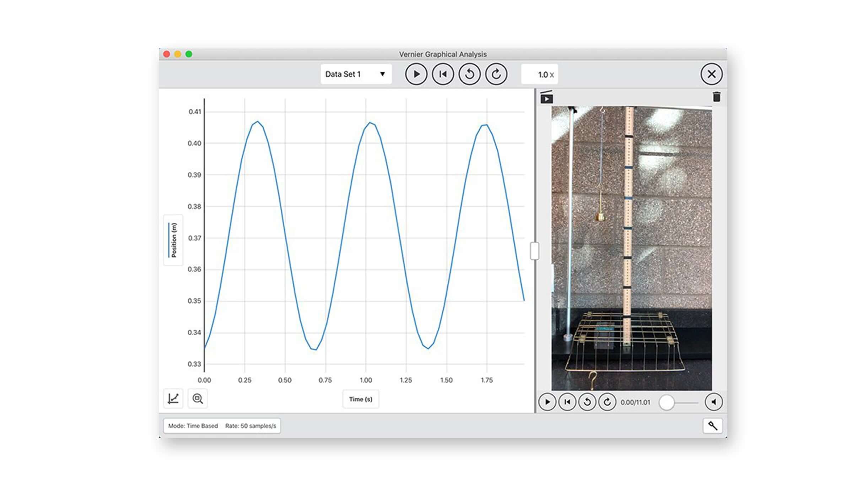Delete the video using the trash icon

[x=716, y=97]
